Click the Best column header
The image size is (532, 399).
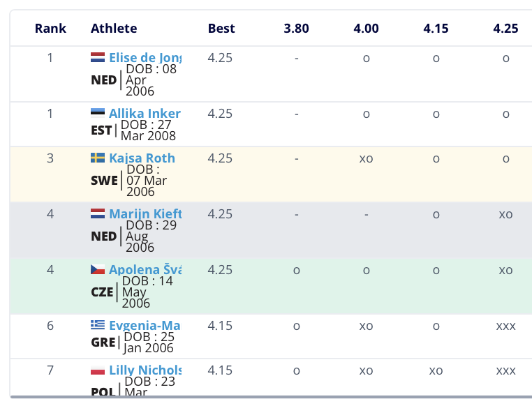[x=221, y=29]
